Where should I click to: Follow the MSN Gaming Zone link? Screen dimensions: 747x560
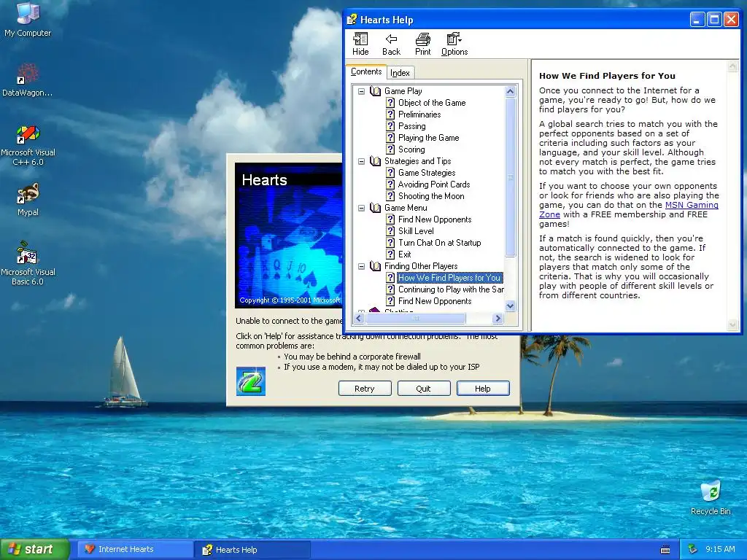(x=692, y=205)
